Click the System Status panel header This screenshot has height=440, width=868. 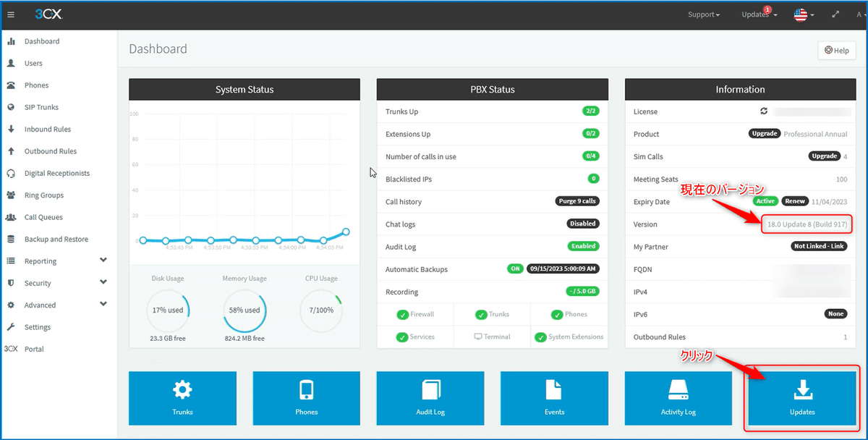(x=244, y=89)
